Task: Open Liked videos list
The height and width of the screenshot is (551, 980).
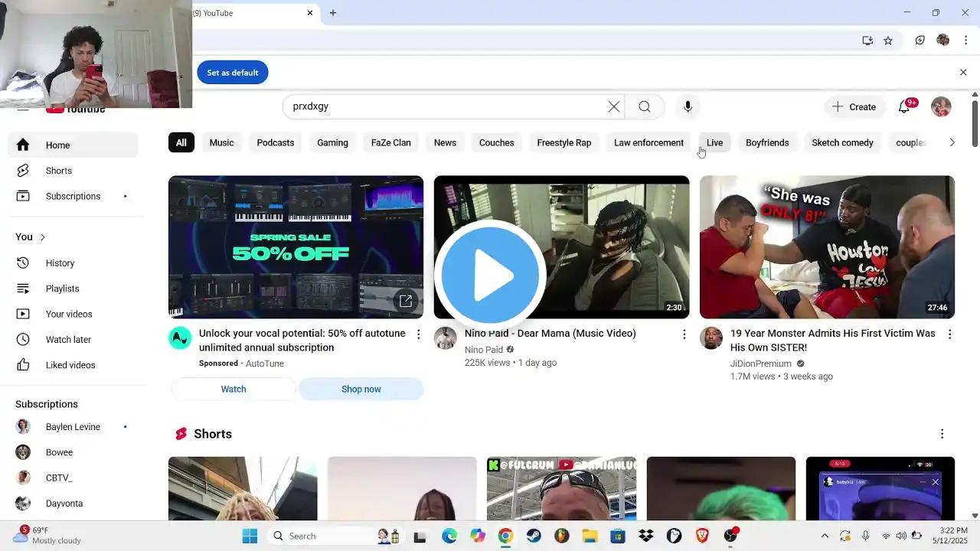Action: pos(73,365)
